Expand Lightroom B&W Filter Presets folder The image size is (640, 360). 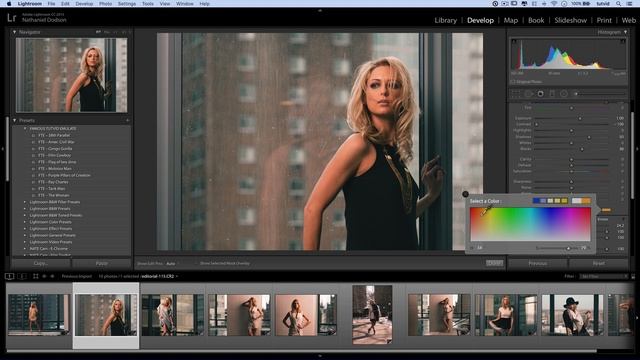click(x=25, y=202)
